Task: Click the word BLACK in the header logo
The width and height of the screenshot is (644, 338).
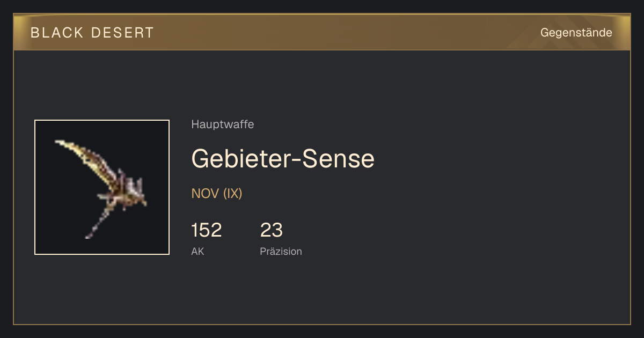Action: coord(57,33)
